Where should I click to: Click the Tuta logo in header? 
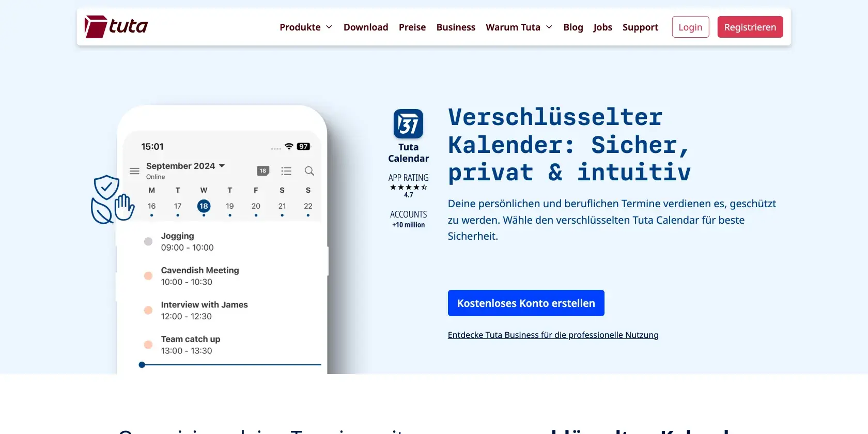[116, 27]
